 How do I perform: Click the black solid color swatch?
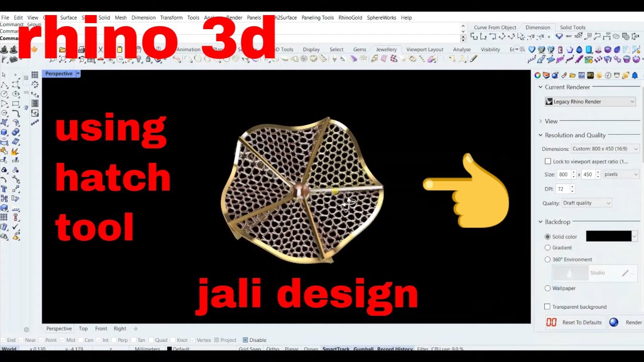coord(609,236)
